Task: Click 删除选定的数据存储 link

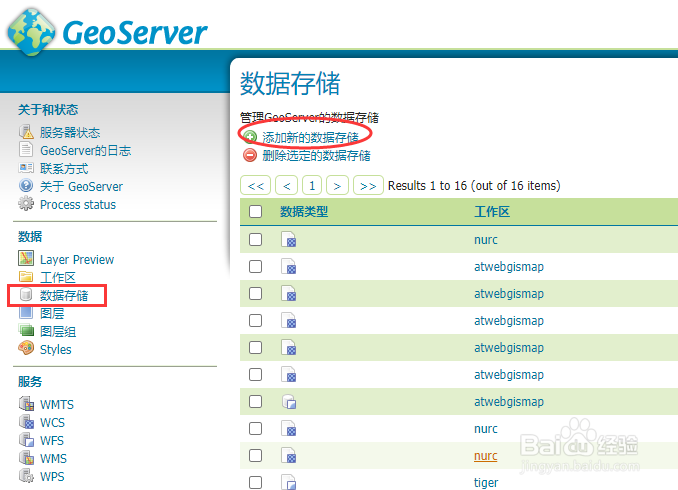Action: pos(316,155)
